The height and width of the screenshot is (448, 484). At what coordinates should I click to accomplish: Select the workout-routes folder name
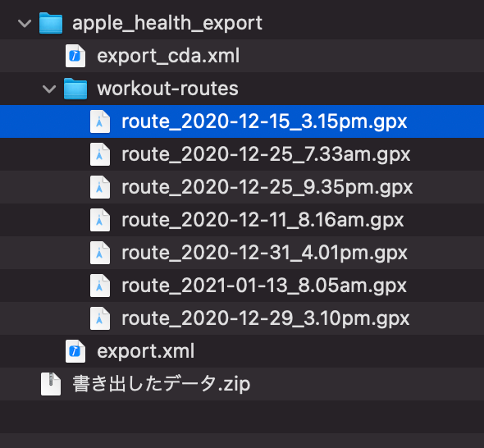click(x=167, y=89)
